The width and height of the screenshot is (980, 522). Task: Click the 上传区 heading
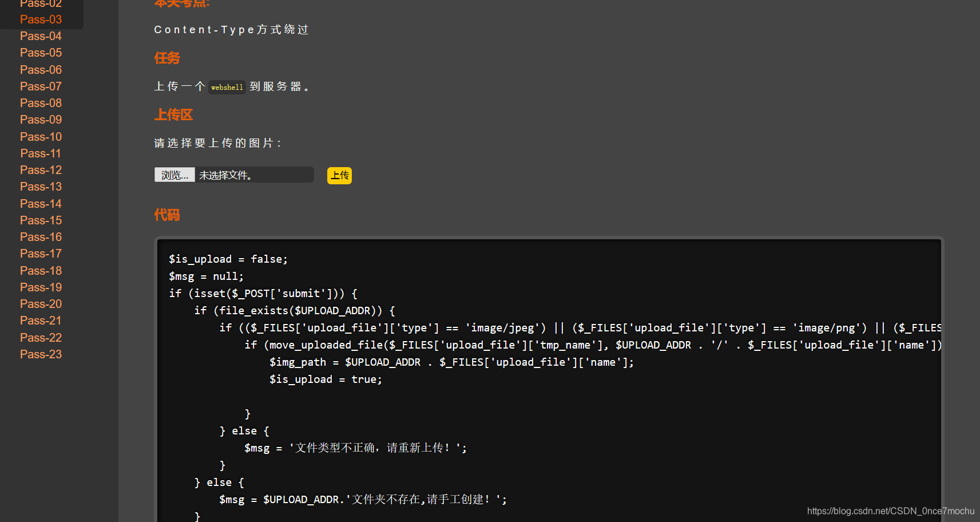pyautogui.click(x=173, y=114)
